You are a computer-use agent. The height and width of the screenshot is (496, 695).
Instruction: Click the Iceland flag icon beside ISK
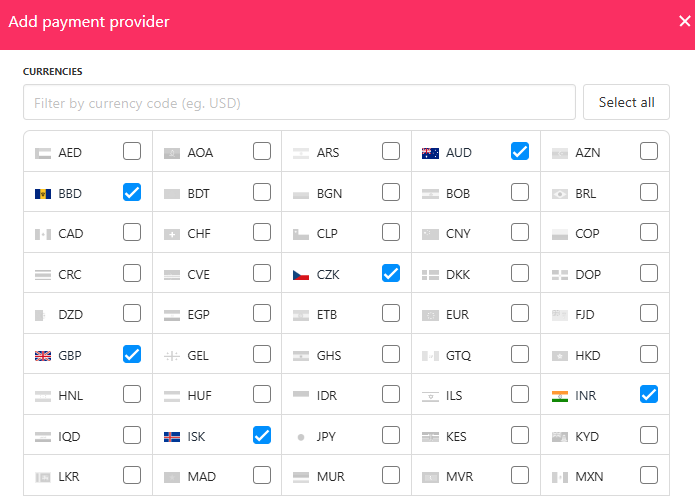172,437
